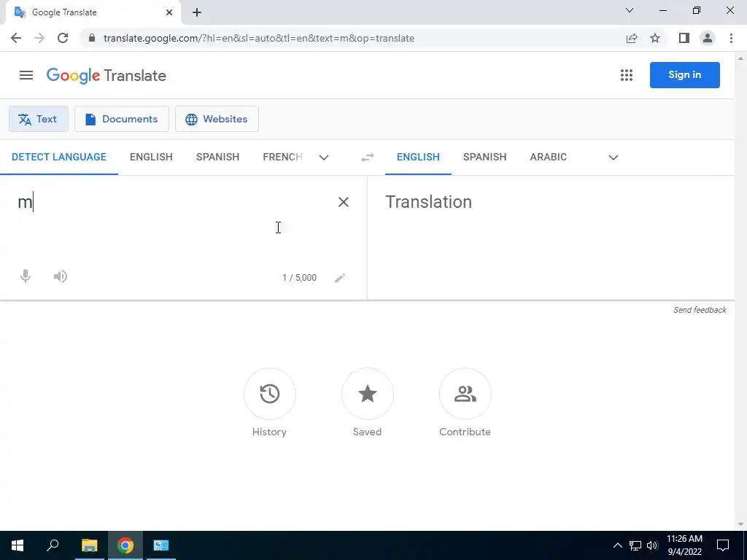Open Saved translations star
This screenshot has width=747, height=560.
(x=368, y=394)
